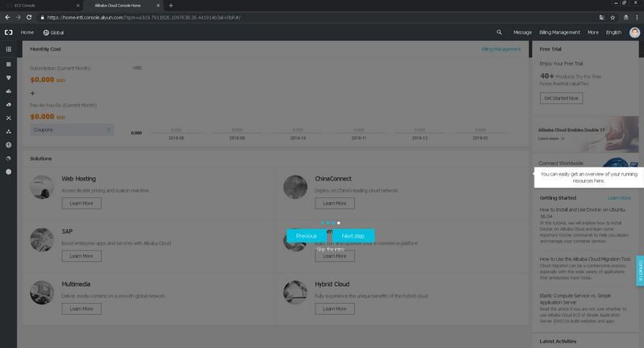
Task: Open the user avatar profile menu
Action: tap(634, 32)
